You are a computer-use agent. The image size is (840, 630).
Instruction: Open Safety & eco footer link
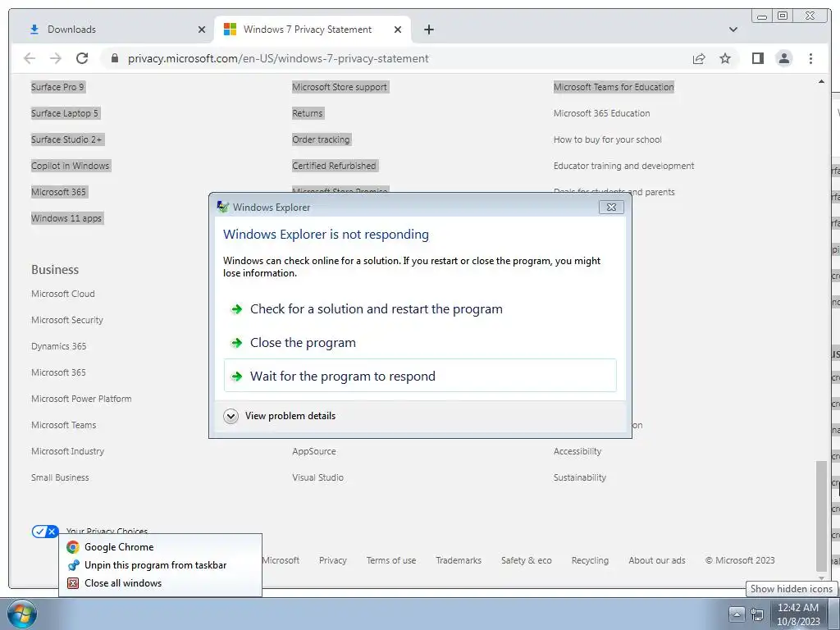click(x=526, y=560)
